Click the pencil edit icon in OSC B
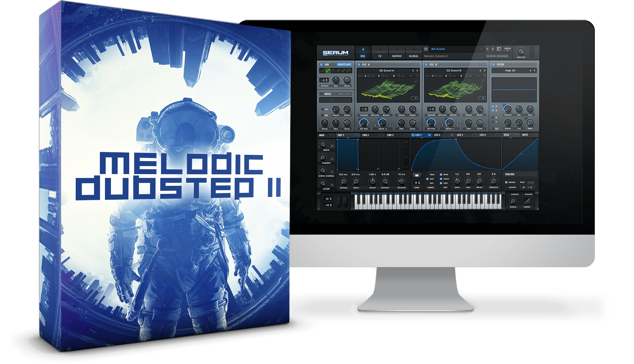Image resolution: width=634 pixels, height=364 pixels. coord(483,80)
